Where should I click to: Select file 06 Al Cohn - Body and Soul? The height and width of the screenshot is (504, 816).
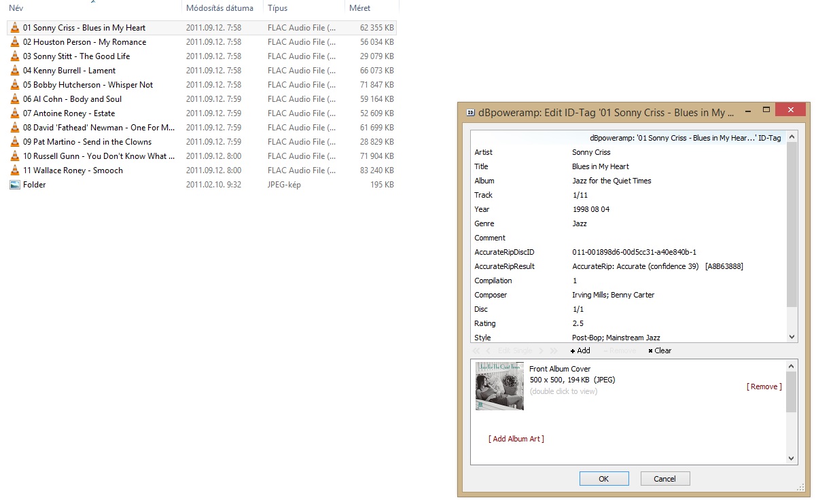coord(72,99)
